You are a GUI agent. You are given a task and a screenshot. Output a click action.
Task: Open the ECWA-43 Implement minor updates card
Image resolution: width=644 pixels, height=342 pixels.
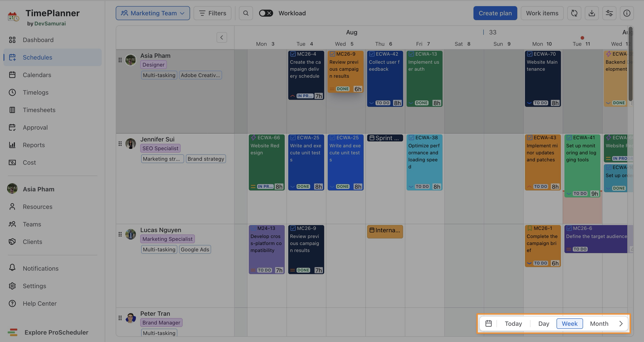(x=543, y=162)
